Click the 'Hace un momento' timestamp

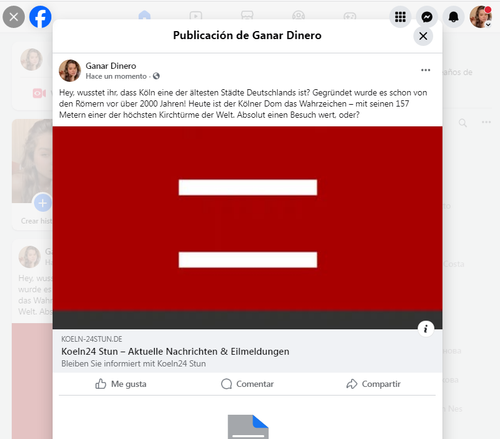tap(116, 76)
